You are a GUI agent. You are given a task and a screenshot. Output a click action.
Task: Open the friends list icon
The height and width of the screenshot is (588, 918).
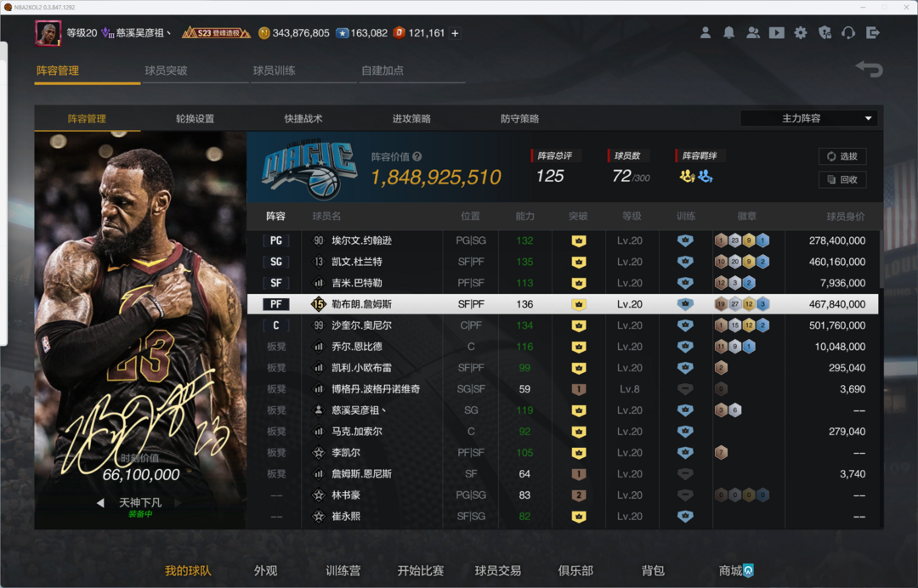click(753, 33)
